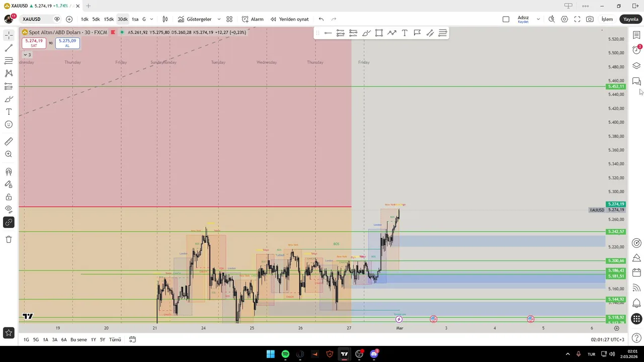Set chart range to Tümü
The height and width of the screenshot is (362, 644).
[115, 340]
